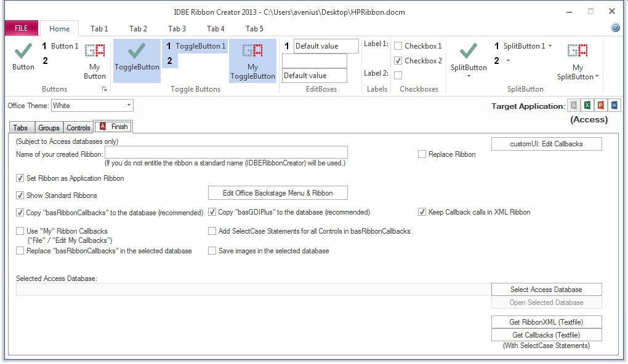Select Word as target application

pyautogui.click(x=614, y=105)
